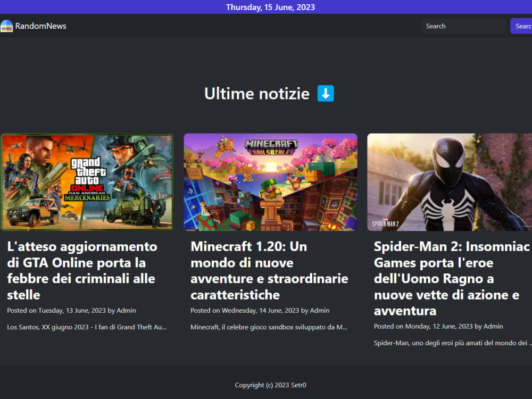Image resolution: width=532 pixels, height=399 pixels.
Task: Open the RandomNews home link text
Action: coord(41,26)
